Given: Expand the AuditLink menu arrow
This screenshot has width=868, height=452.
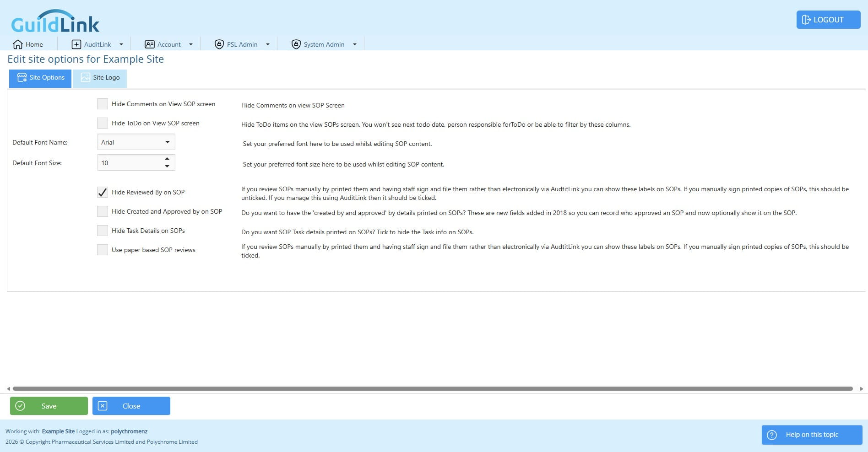Looking at the screenshot, I should coord(121,44).
